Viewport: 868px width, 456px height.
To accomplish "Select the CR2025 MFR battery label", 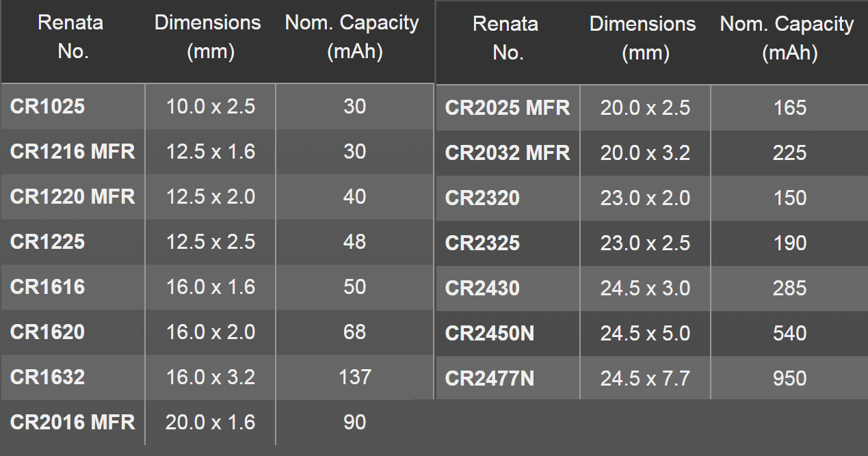I will [x=508, y=108].
